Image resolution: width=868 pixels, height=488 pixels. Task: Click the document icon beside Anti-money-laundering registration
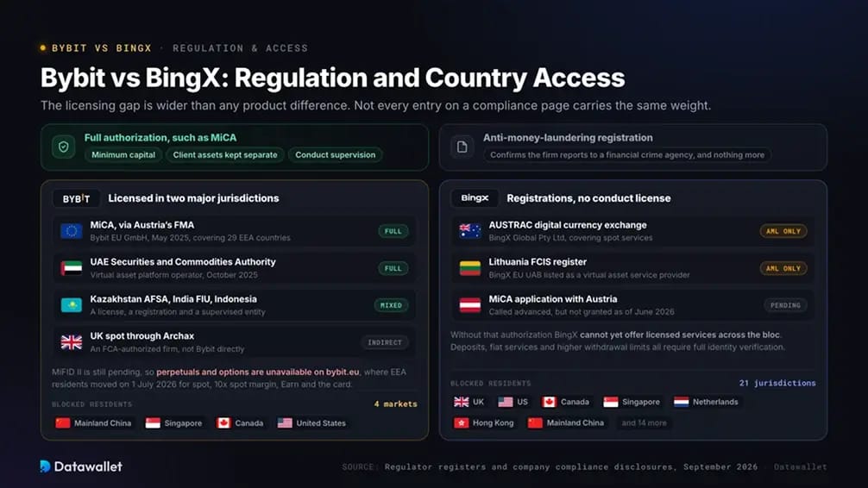point(462,147)
